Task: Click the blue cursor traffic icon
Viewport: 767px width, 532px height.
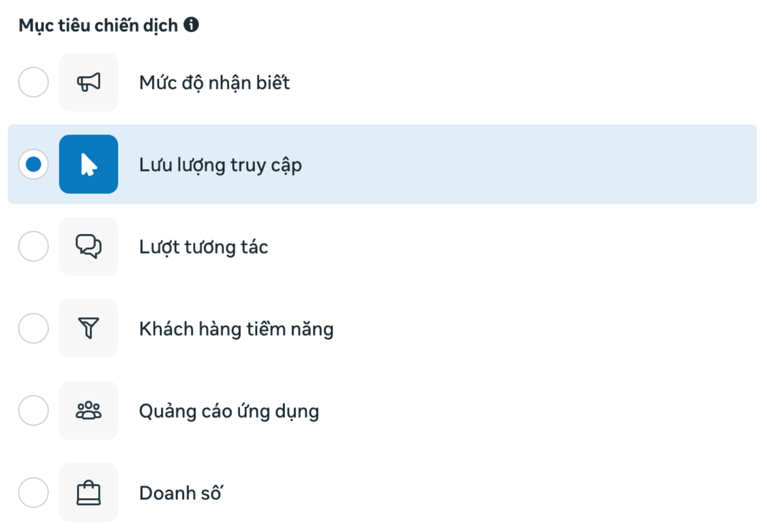Action: point(88,164)
